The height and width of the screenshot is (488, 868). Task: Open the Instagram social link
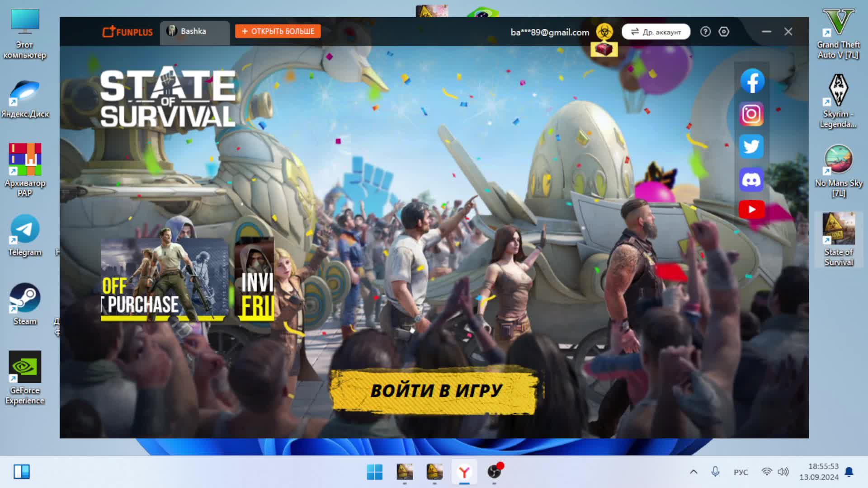point(751,114)
